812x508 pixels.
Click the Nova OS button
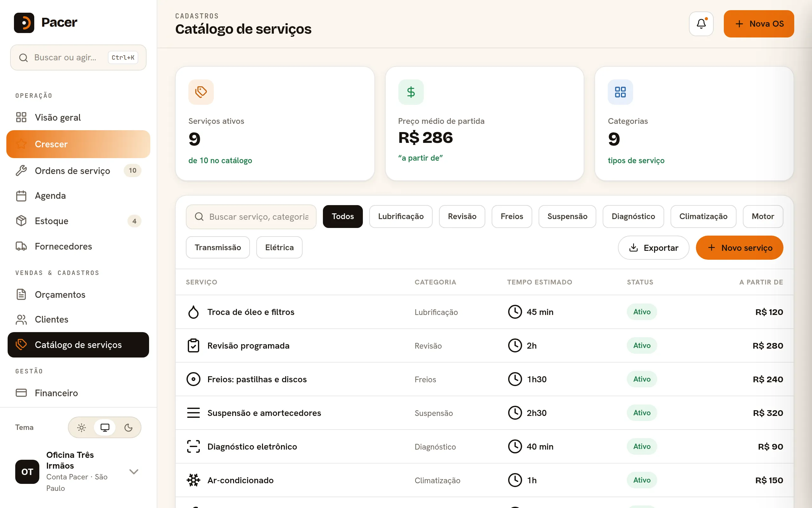[x=759, y=23]
